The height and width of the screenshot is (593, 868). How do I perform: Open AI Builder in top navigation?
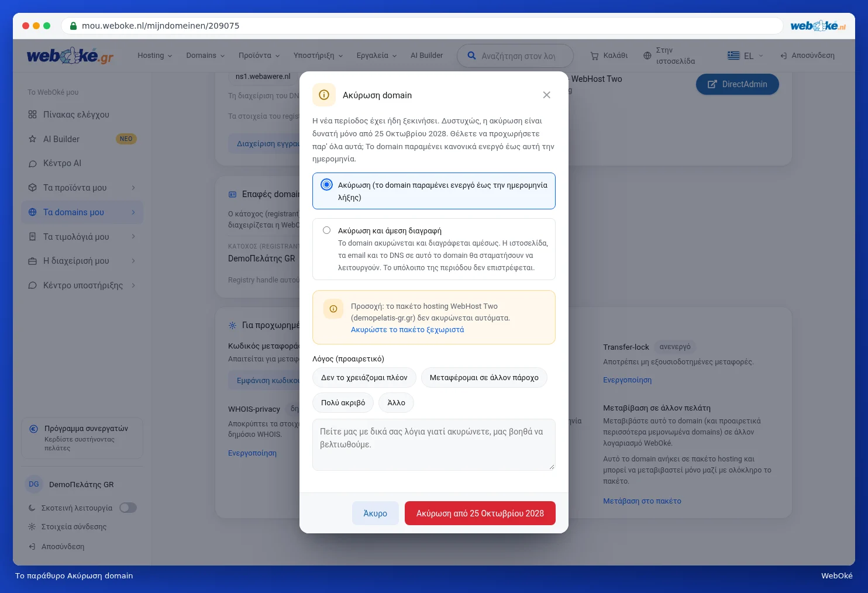tap(426, 56)
